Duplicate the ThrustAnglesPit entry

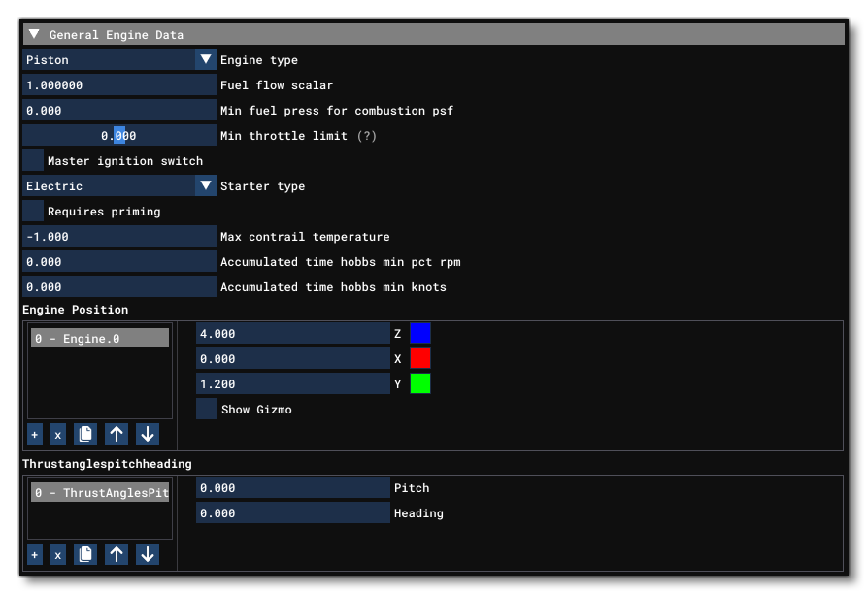(x=85, y=555)
